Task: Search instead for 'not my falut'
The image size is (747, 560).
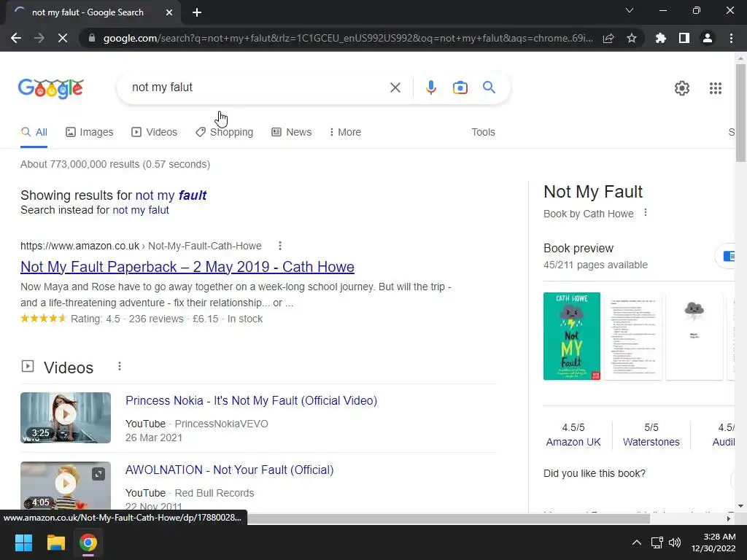Action: click(141, 210)
